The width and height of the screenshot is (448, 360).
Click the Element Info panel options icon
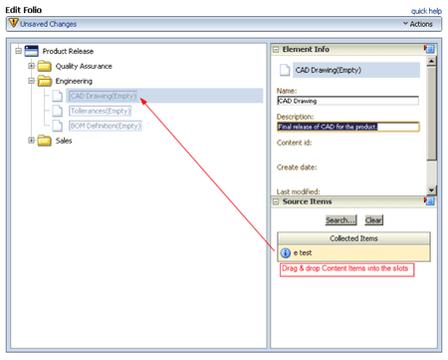click(x=430, y=49)
